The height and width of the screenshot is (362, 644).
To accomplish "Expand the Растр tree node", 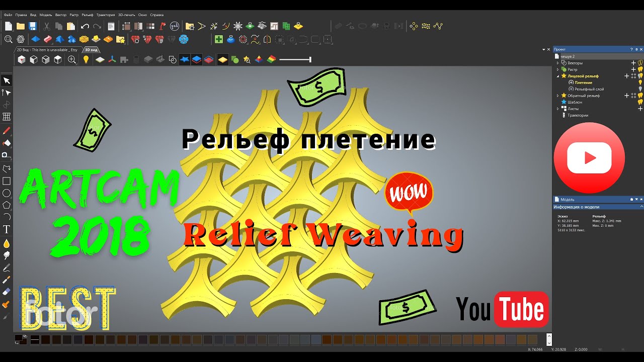I will [557, 69].
